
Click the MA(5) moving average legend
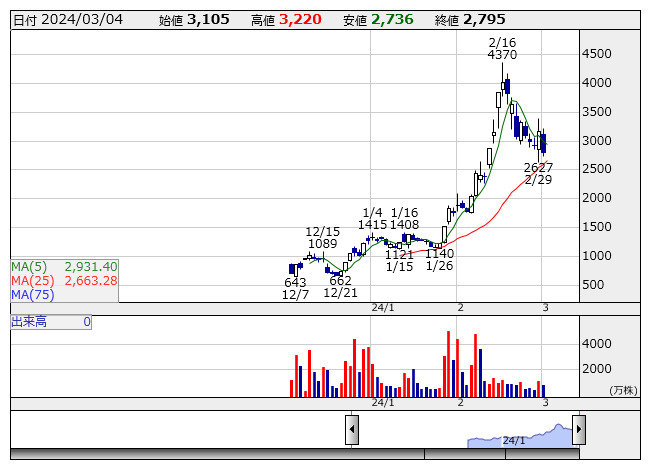[x=64, y=267]
